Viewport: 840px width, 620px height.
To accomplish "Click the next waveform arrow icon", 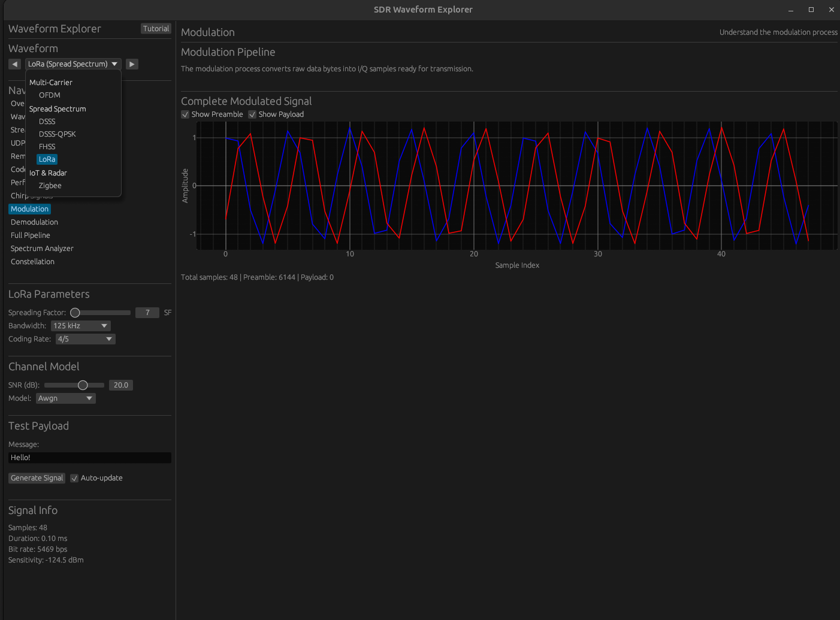I will coord(131,63).
